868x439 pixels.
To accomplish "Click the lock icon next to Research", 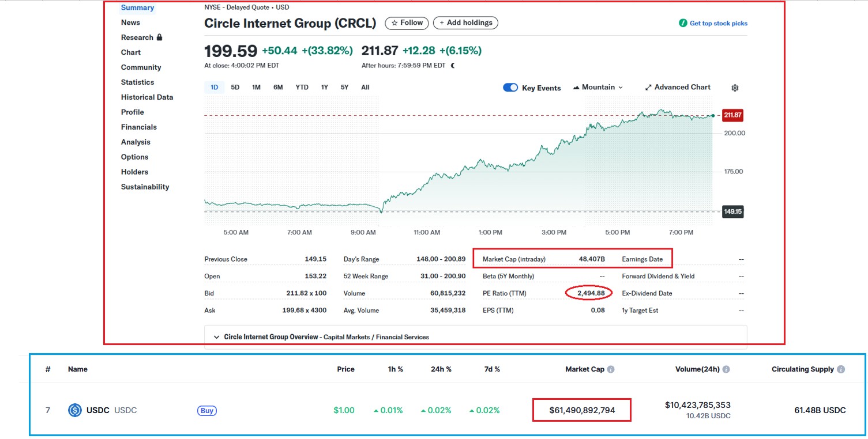I will click(159, 37).
